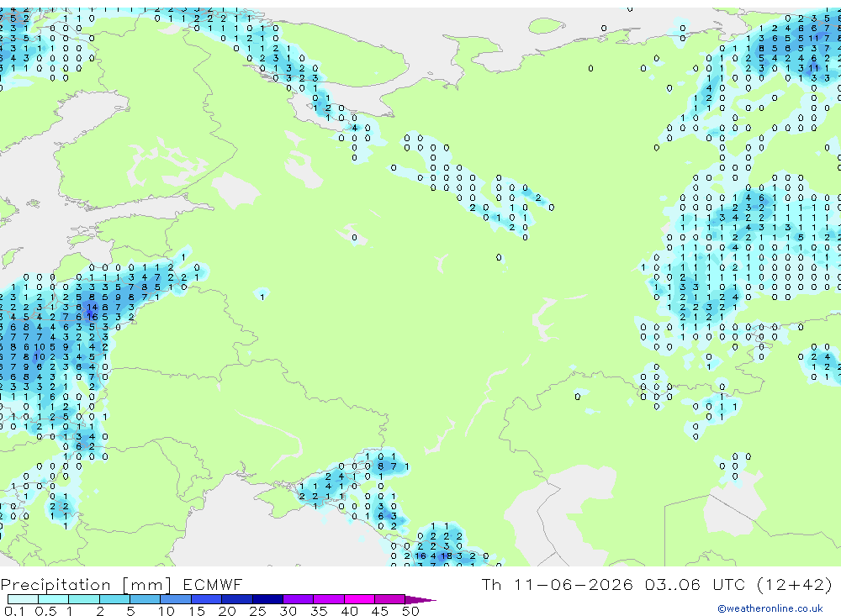Click the '14' precipitation value on map
The image size is (841, 616).
click(x=93, y=308)
